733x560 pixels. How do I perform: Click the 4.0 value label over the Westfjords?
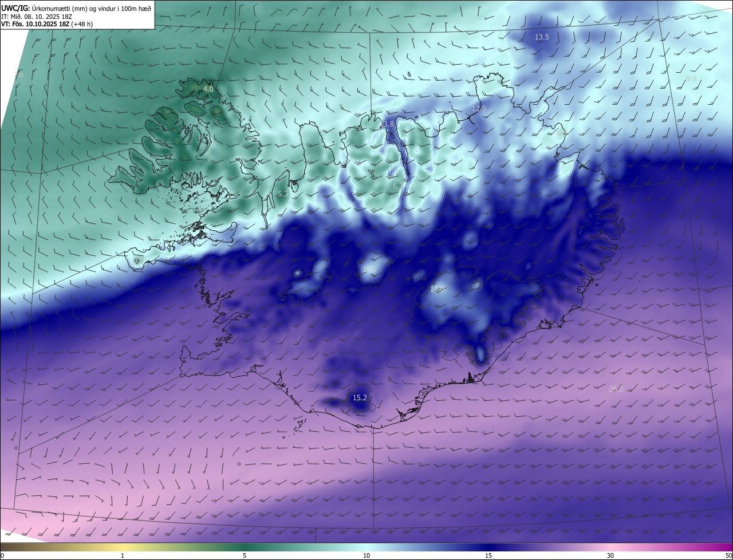208,89
